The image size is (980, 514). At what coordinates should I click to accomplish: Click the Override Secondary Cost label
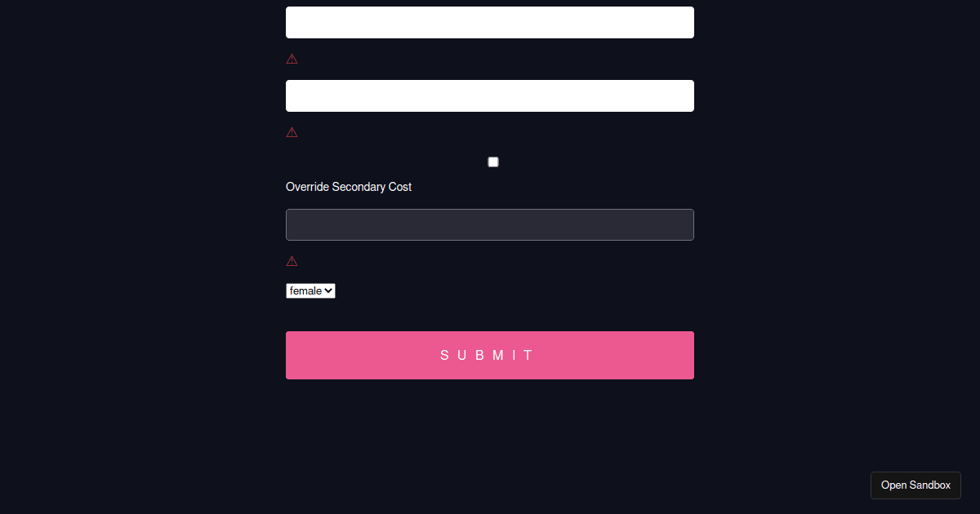(x=349, y=187)
